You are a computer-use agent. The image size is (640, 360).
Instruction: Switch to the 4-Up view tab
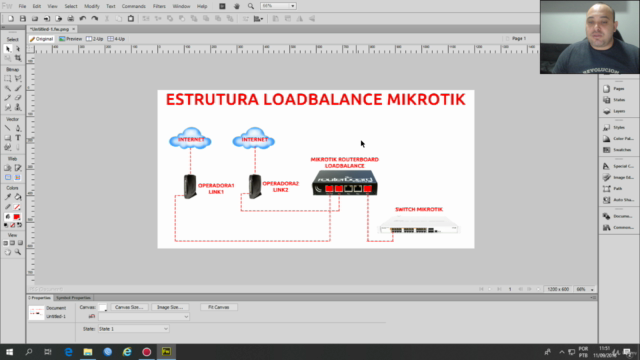coord(116,39)
